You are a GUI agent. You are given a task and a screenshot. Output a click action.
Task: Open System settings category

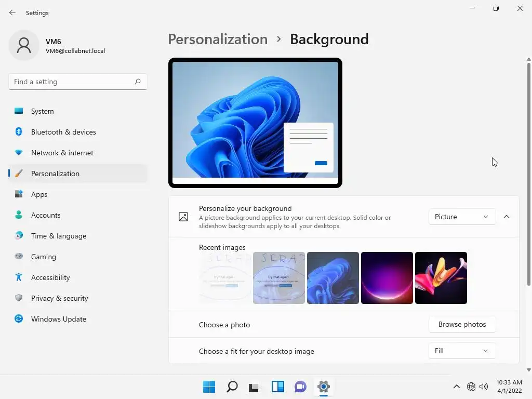pos(78,111)
